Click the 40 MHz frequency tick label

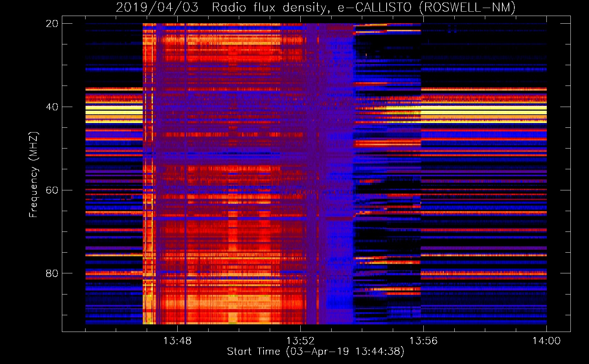click(52, 107)
